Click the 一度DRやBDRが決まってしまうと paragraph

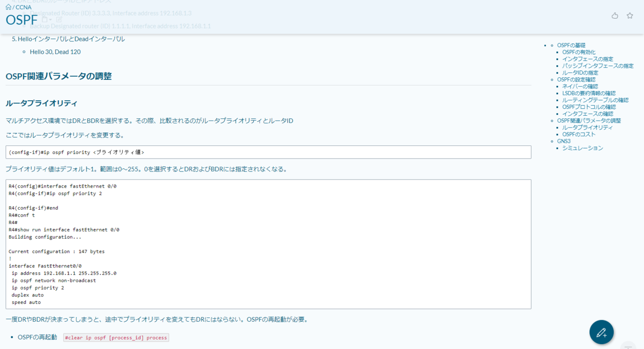[157, 320]
